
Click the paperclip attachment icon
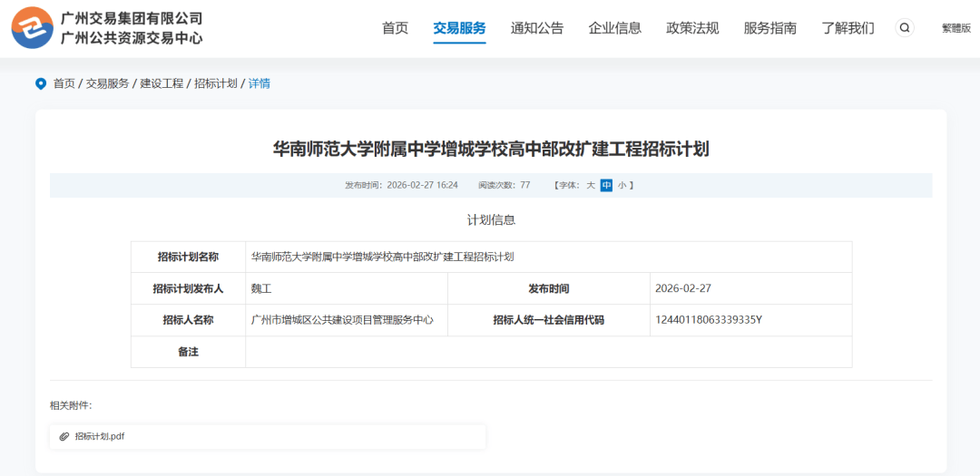[x=64, y=436]
